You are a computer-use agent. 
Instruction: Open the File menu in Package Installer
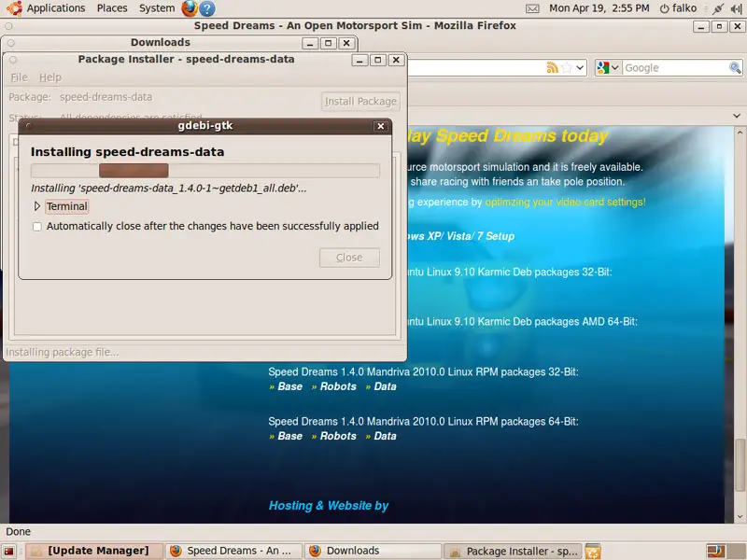click(x=19, y=77)
